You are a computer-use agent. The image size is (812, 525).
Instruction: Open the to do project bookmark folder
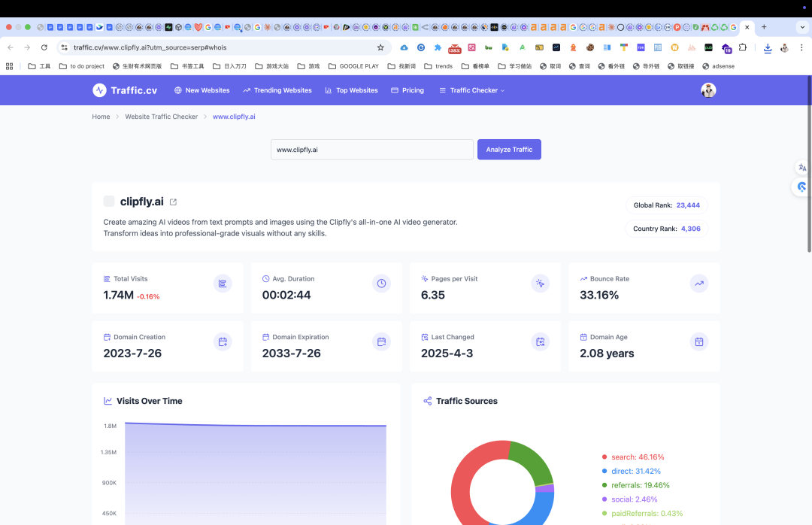click(x=82, y=66)
